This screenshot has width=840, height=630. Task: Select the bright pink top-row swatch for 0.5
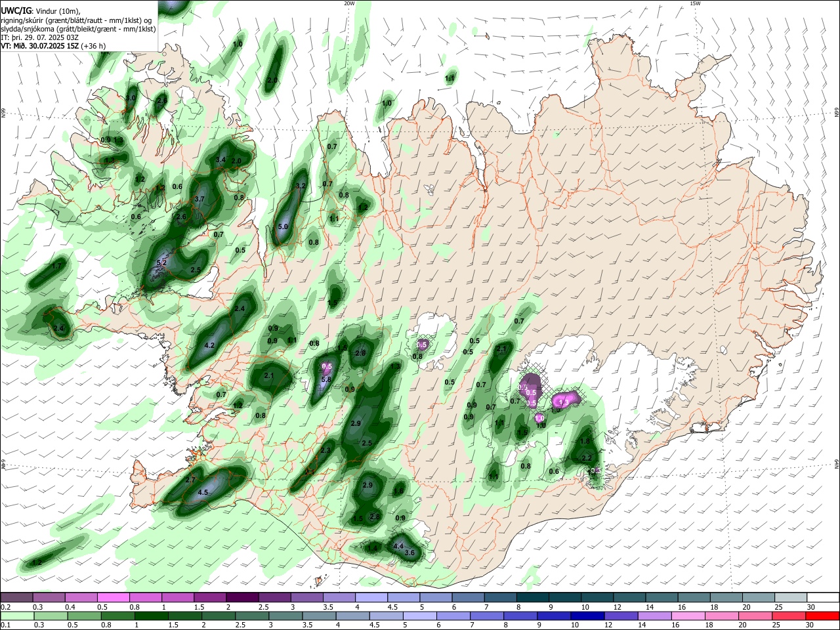(113, 597)
